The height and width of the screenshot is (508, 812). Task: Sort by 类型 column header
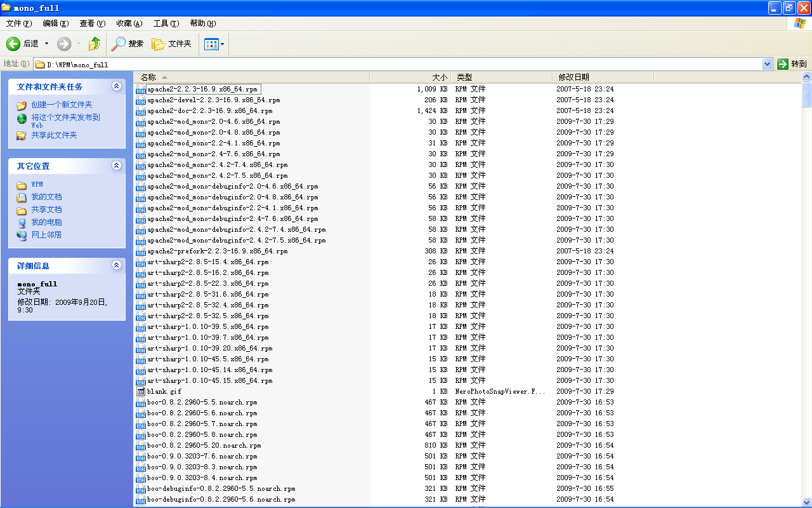click(502, 77)
